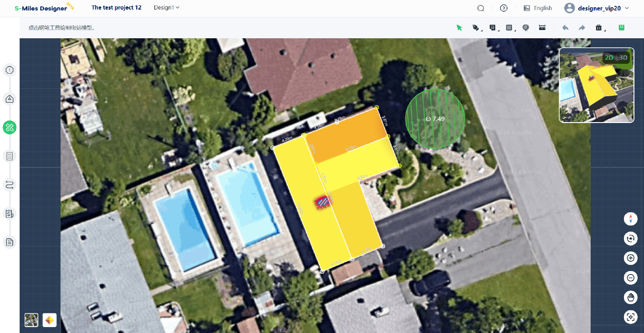Choose the pen drawing tool
This screenshot has height=333, width=644.
click(476, 28)
